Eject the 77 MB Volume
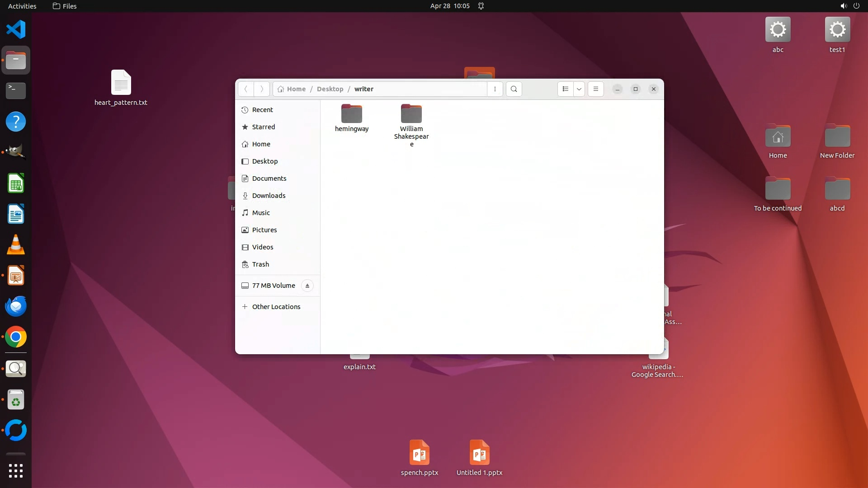This screenshot has height=488, width=868. point(307,286)
